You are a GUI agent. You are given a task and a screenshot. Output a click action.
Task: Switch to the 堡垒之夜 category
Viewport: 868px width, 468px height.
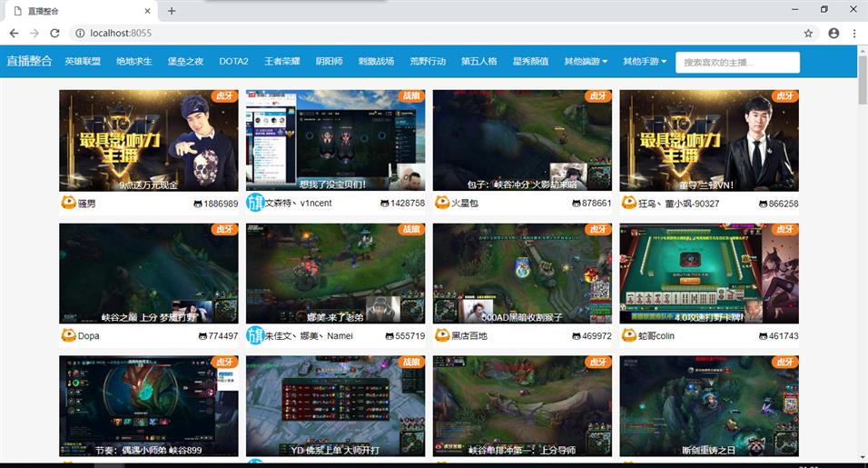185,62
